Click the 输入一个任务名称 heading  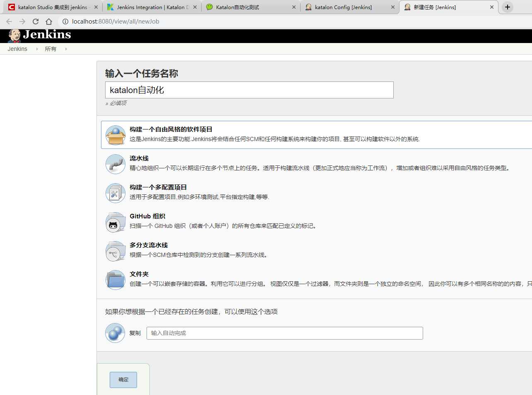pyautogui.click(x=142, y=73)
